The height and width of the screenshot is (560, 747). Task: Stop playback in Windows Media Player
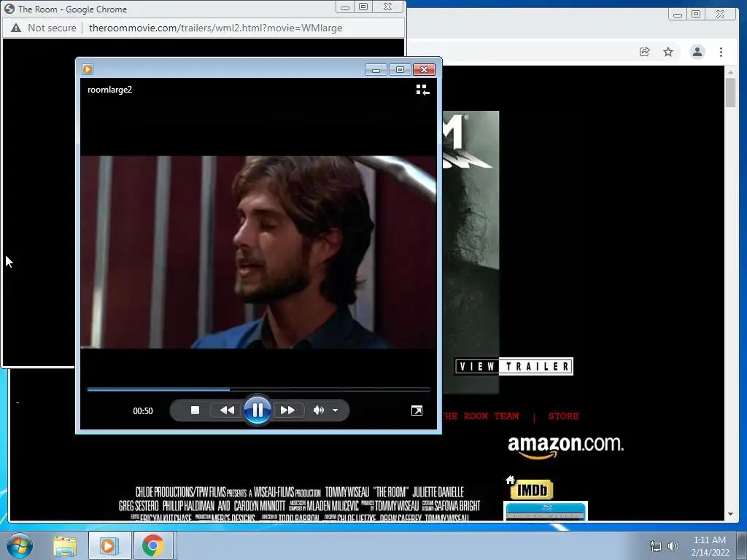(x=195, y=410)
